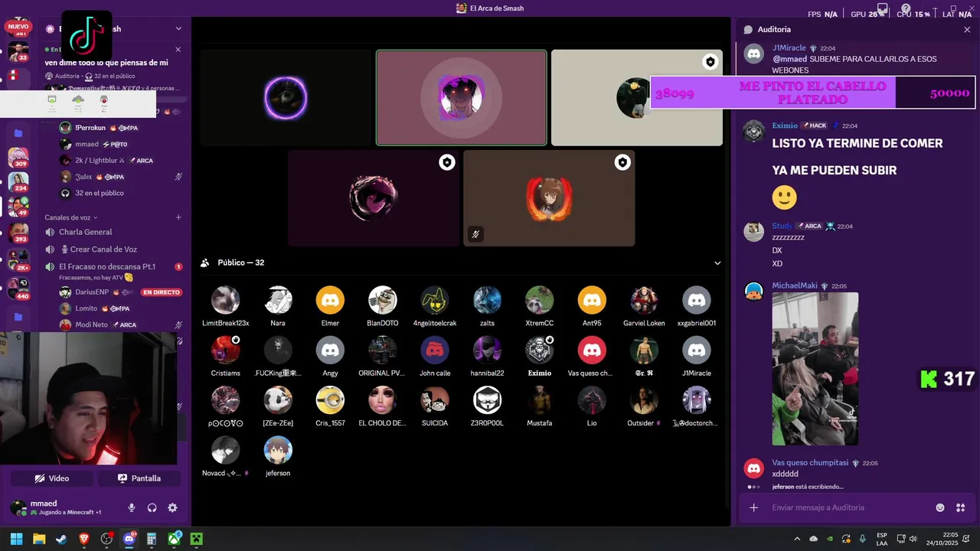Viewport: 980px width, 551px height.
Task: Open the emoji picker in chat
Action: pos(940,507)
